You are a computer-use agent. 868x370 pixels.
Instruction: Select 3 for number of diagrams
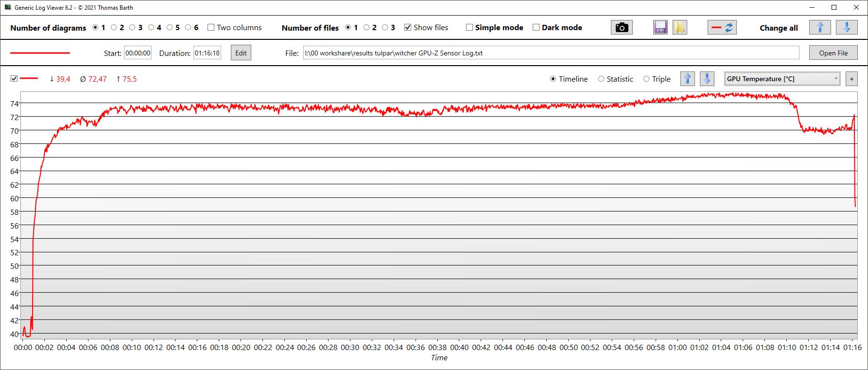click(x=132, y=28)
